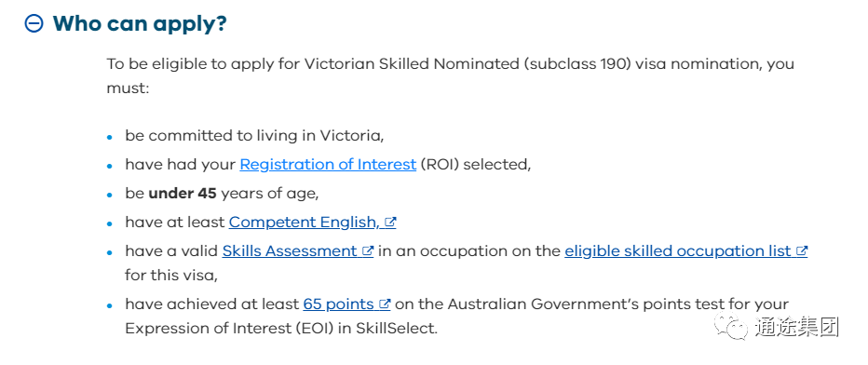This screenshot has width=868, height=365.
Task: Collapse section using the minus circle icon
Action: (x=34, y=24)
